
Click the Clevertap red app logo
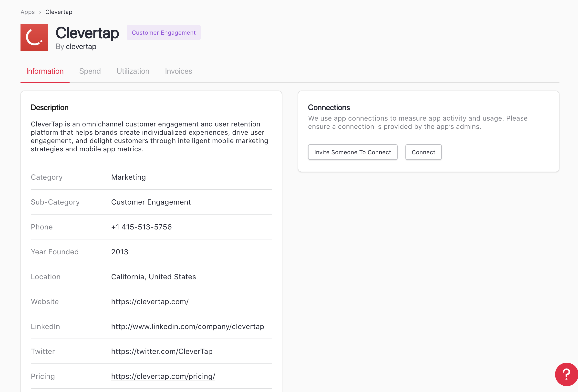tap(34, 37)
